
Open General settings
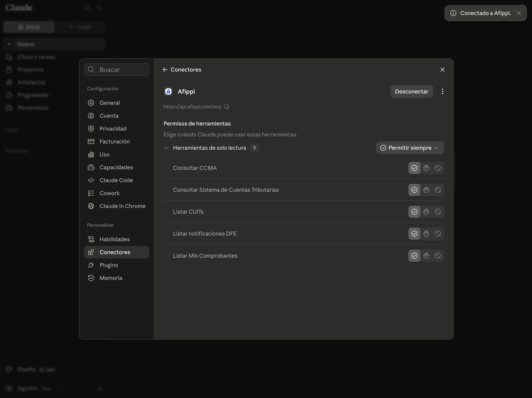(x=116, y=103)
